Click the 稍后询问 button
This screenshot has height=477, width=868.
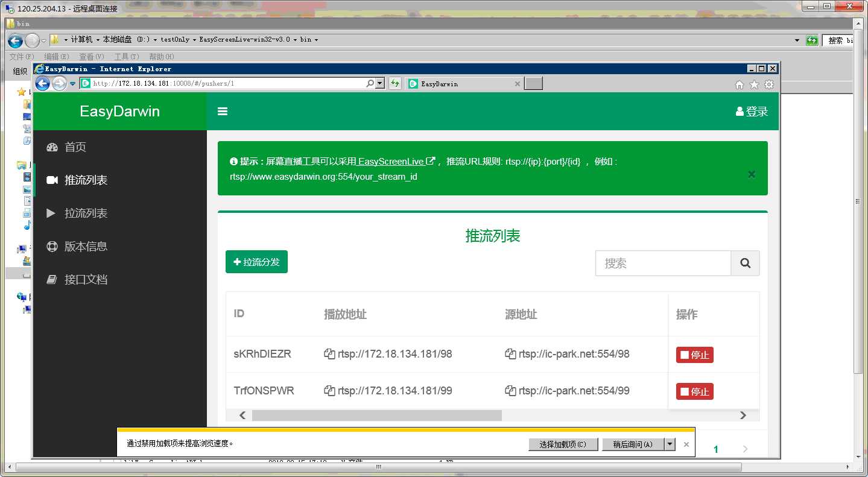point(633,444)
